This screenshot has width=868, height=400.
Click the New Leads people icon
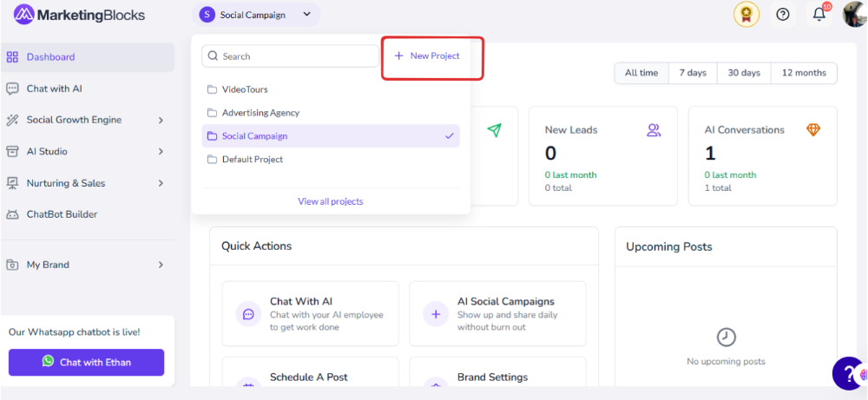[654, 130]
